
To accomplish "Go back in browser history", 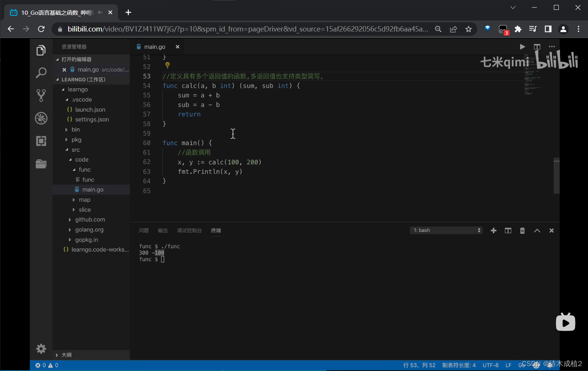I will coord(11,29).
